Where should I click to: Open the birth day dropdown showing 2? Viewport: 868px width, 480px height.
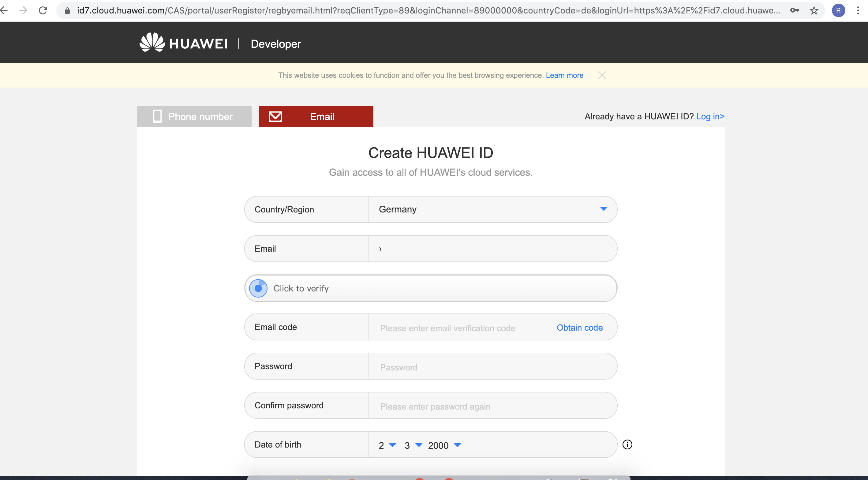coord(387,445)
